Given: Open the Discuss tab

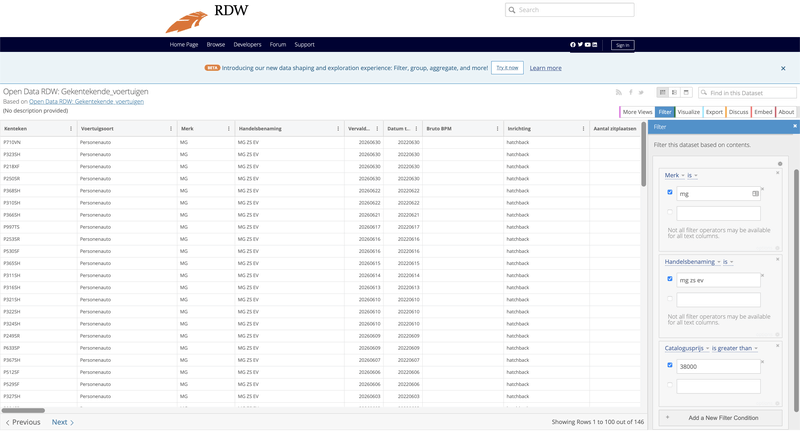Looking at the screenshot, I should (738, 112).
